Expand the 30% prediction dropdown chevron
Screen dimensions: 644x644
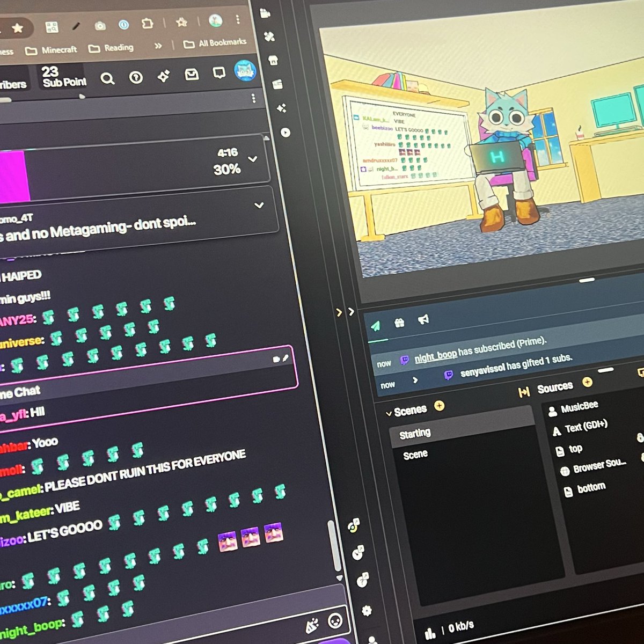click(253, 159)
